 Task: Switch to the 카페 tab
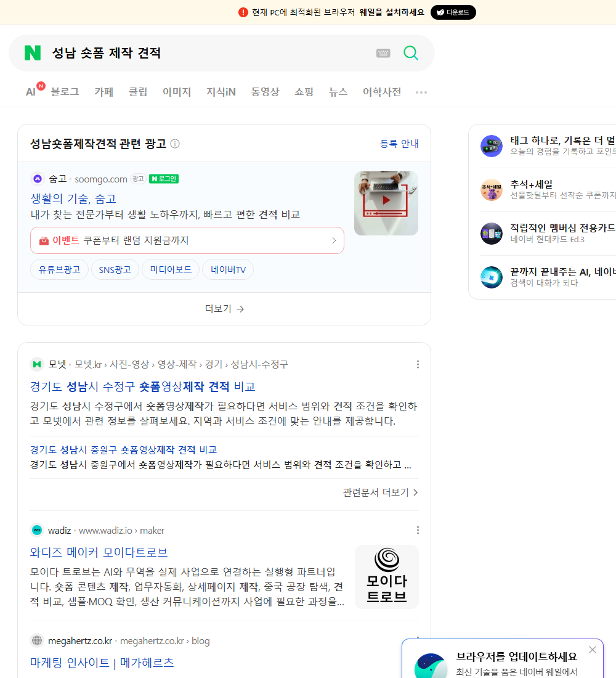click(103, 92)
